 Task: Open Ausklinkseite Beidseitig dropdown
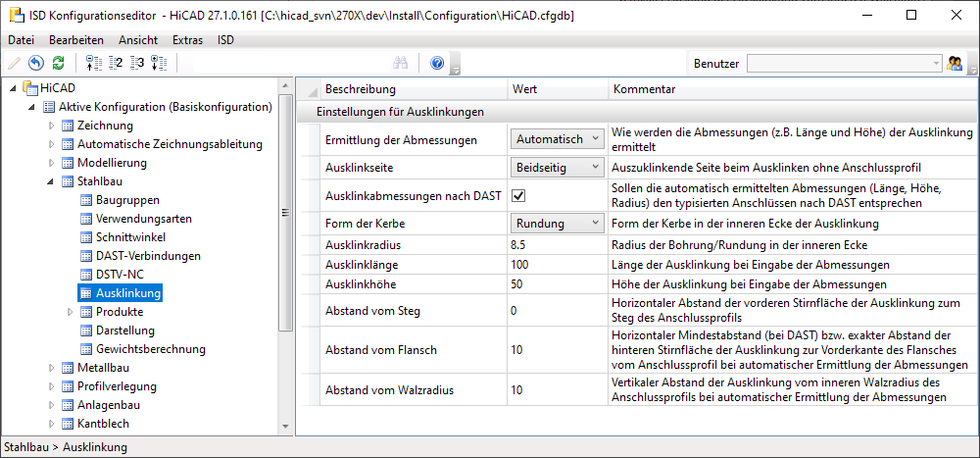point(558,167)
